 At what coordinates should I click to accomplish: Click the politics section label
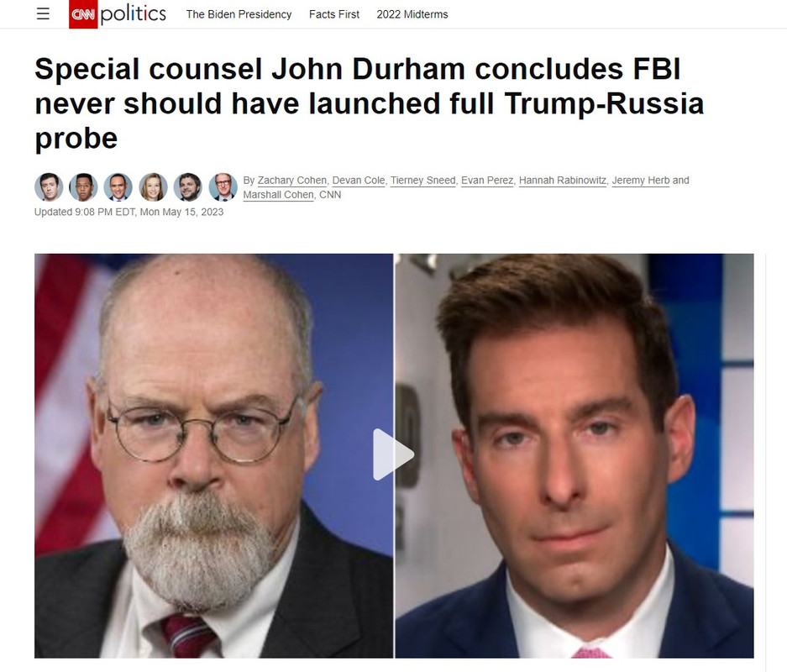(133, 14)
